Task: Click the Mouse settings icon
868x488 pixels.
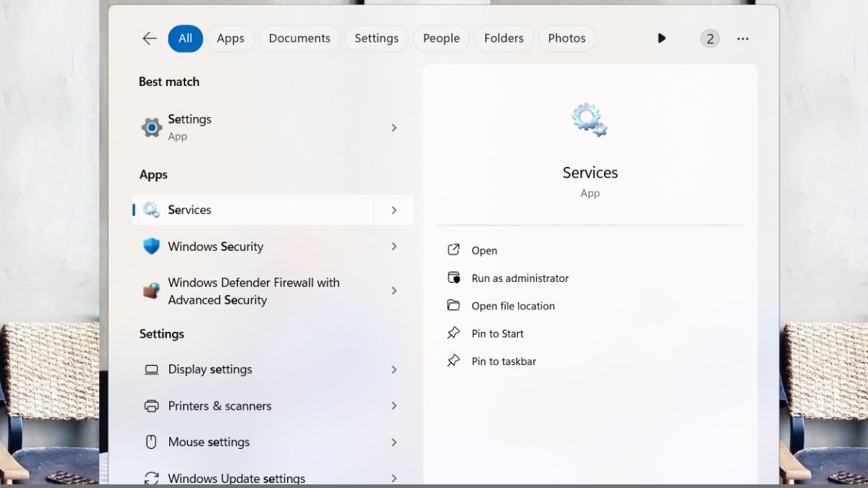Action: (x=151, y=442)
